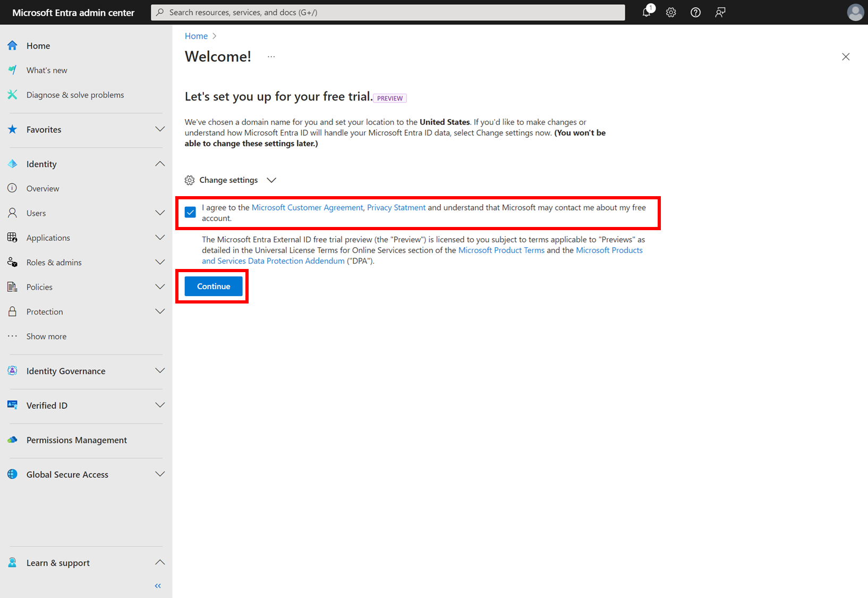Expand the Favorites section chevron
Image resolution: width=868 pixels, height=598 pixels.
[x=160, y=129]
